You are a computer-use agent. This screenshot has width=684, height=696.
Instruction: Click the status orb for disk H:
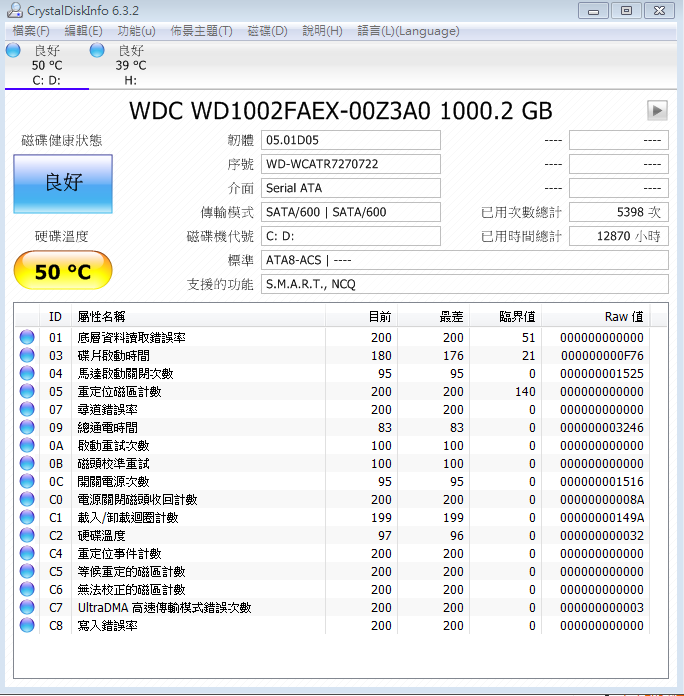[x=97, y=50]
